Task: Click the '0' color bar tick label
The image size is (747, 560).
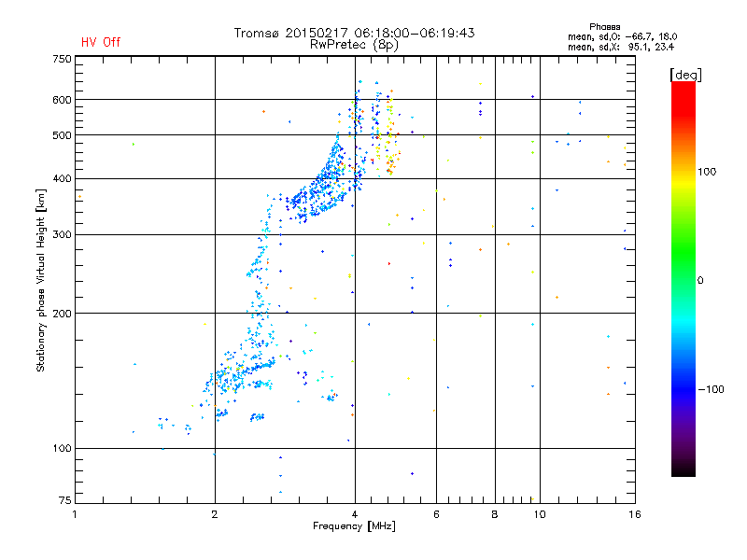Action: 700,281
